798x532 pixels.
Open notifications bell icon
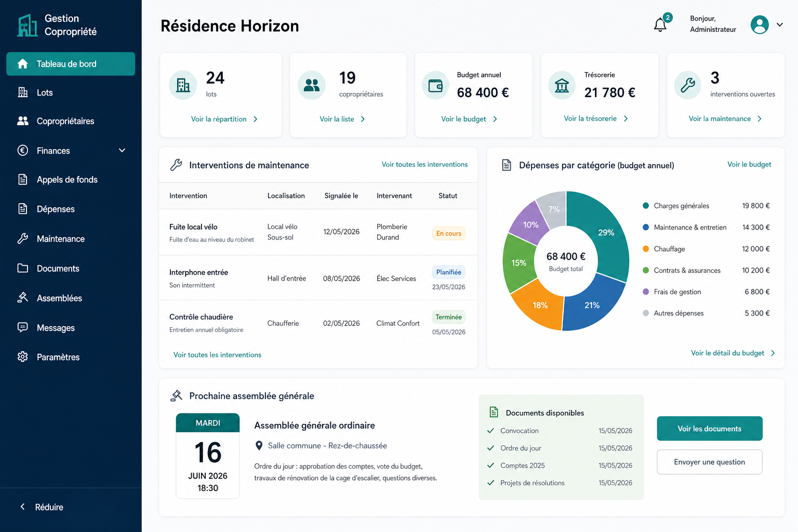coord(660,24)
